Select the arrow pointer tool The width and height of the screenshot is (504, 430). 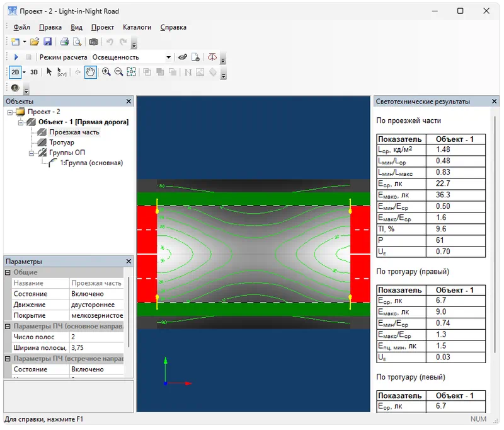tap(49, 72)
